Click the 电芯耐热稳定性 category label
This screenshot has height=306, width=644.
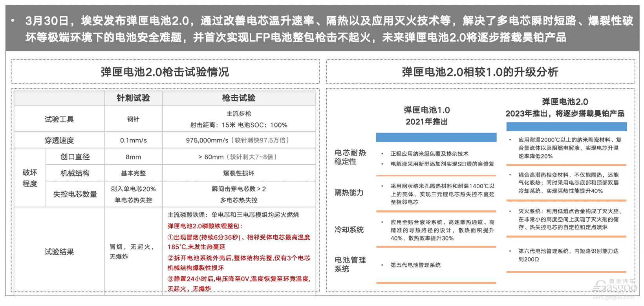coord(350,157)
